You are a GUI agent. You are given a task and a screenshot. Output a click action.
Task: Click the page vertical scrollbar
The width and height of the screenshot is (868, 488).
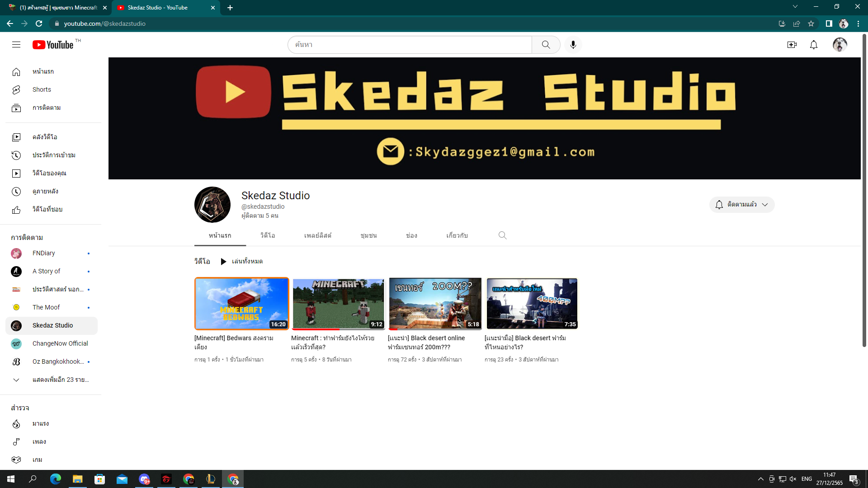coord(864,190)
